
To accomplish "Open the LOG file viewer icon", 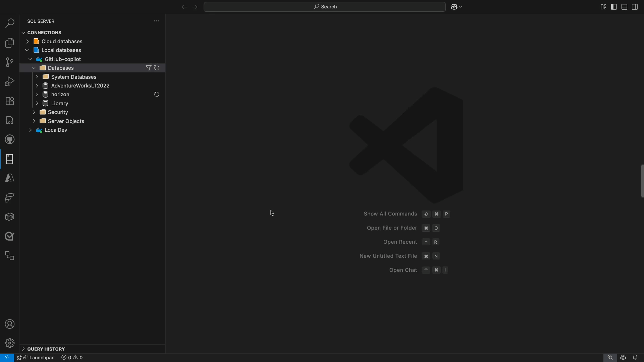I will click(x=10, y=120).
